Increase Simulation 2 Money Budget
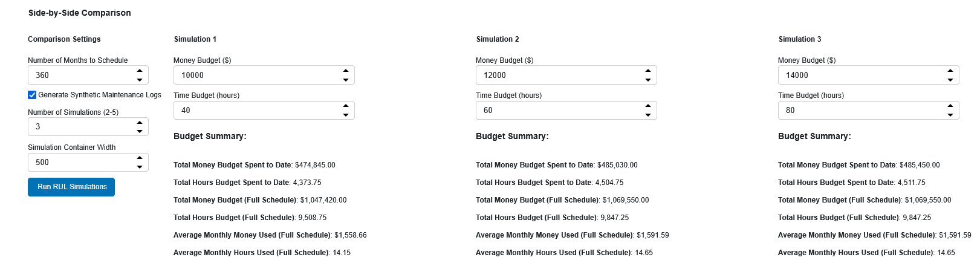This screenshot has width=980, height=269. 648,71
